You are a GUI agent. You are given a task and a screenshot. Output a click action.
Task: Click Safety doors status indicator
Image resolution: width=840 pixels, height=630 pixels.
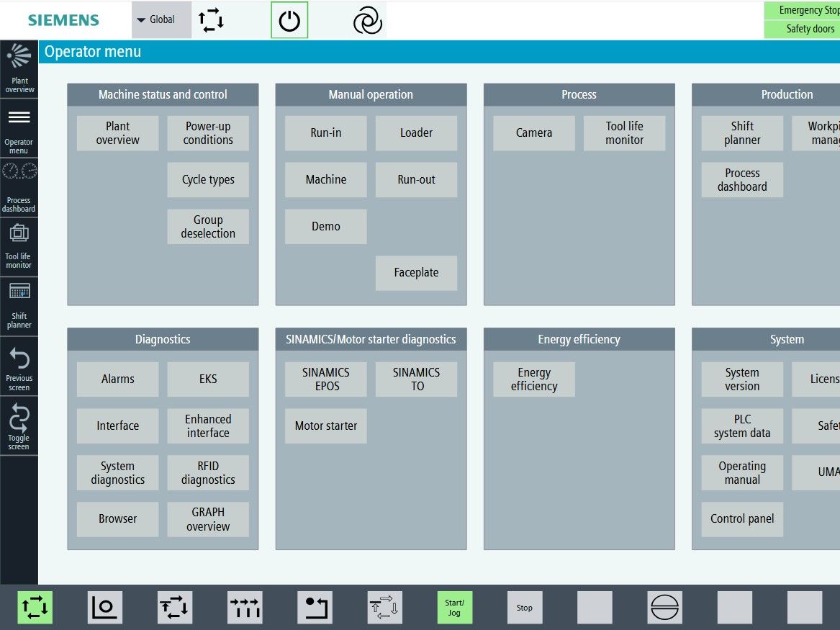coord(802,29)
